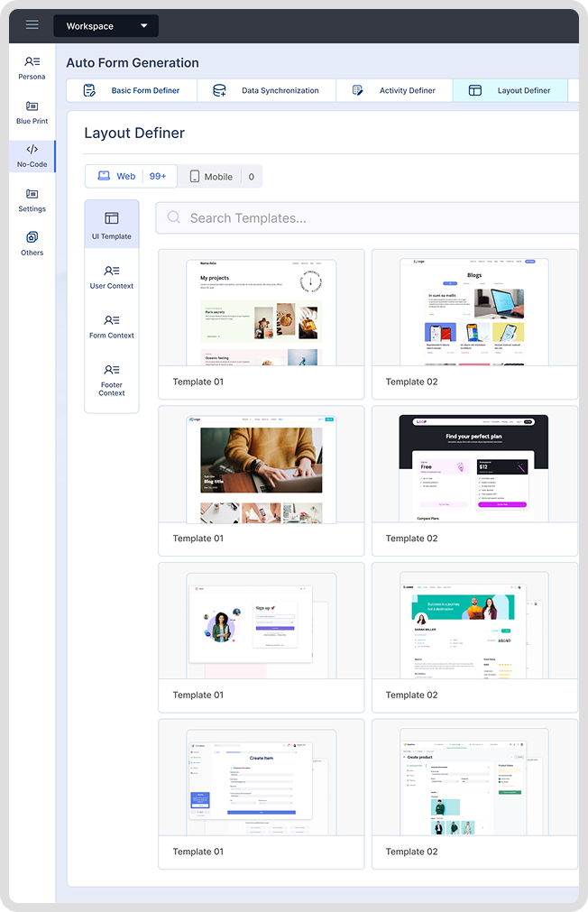
Task: Open the Activity Definer tab
Action: [394, 90]
